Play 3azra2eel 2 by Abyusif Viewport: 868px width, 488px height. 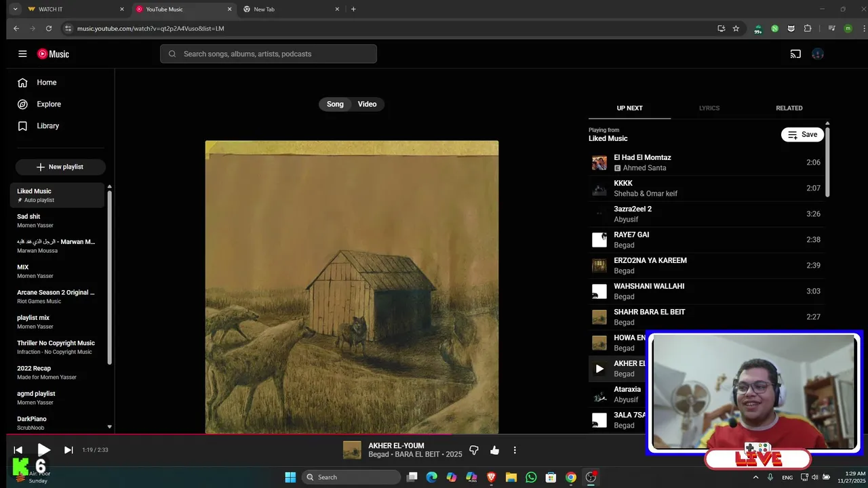(x=706, y=214)
